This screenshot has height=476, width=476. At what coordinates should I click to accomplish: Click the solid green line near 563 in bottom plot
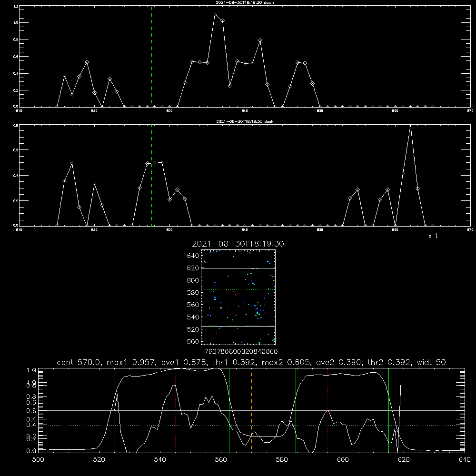[x=229, y=410]
